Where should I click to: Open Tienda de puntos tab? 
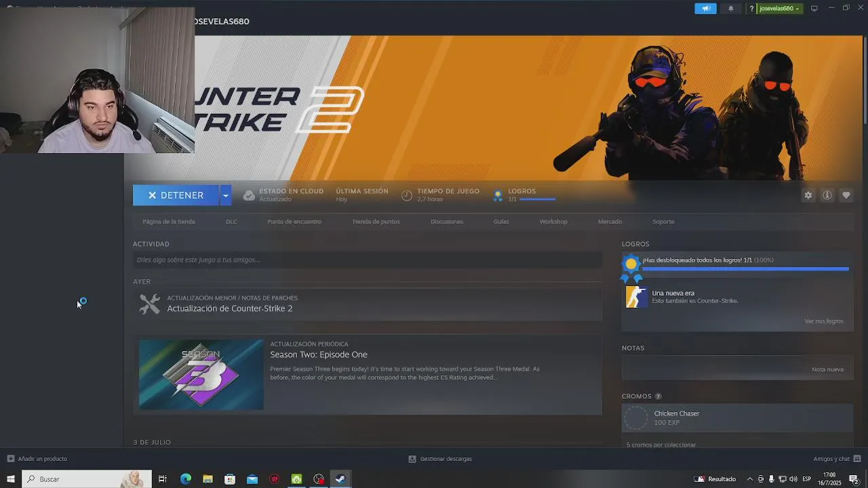376,222
